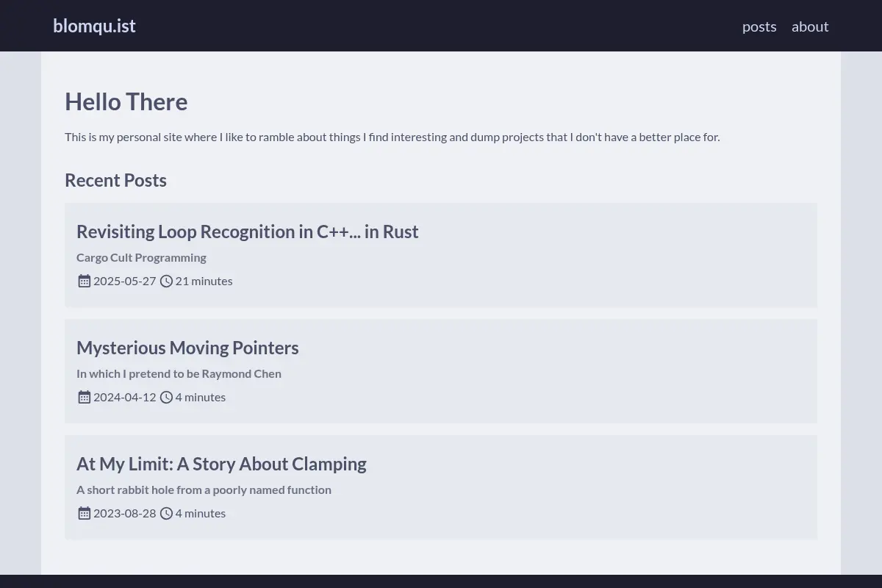Click the 2025-05-27 date text

click(x=125, y=281)
